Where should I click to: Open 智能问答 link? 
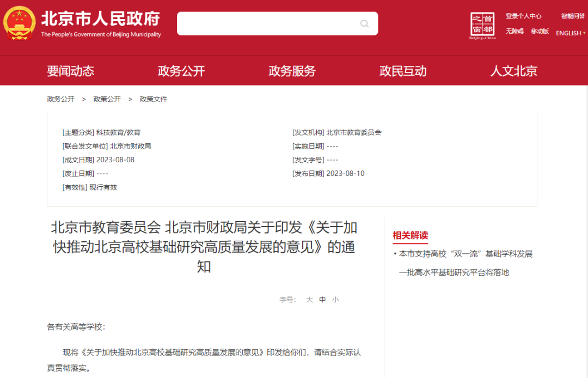[x=573, y=16]
